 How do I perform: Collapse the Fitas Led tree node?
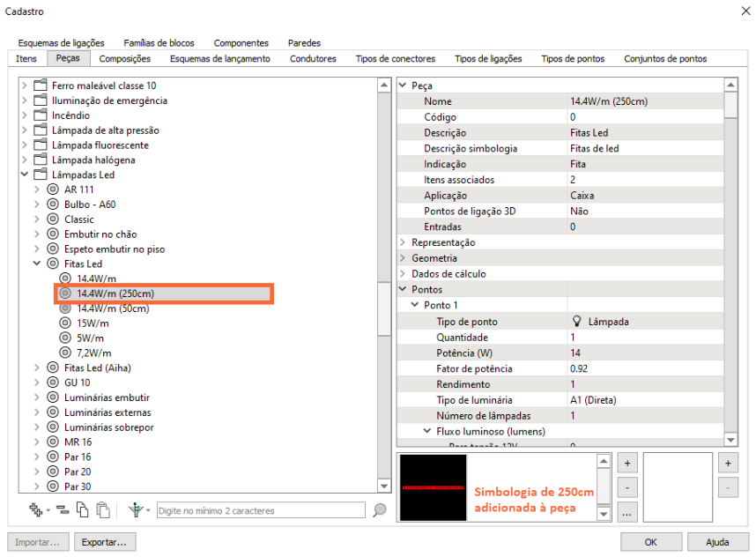[x=37, y=264]
